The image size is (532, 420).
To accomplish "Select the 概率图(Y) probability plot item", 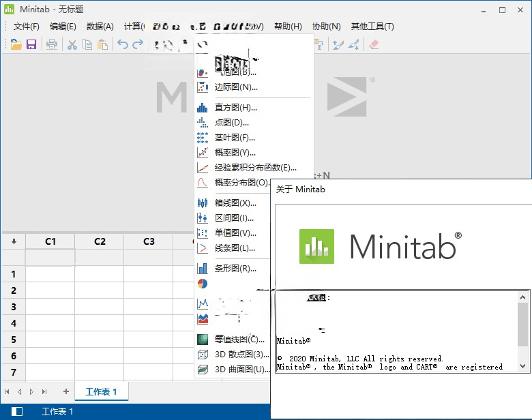I will (235, 153).
